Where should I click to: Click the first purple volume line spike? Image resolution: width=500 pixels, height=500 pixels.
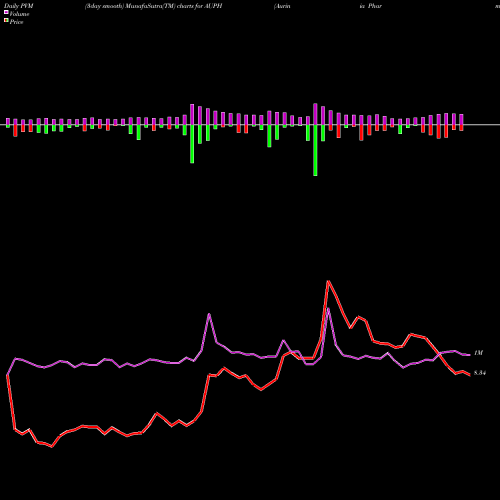click(x=209, y=314)
